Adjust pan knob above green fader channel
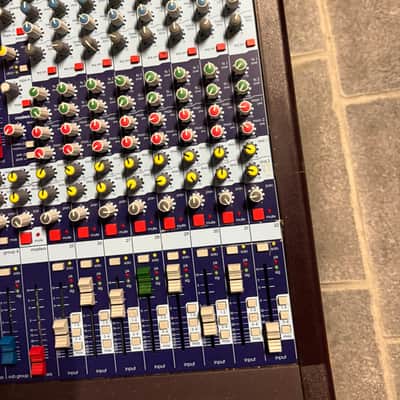The image size is (400, 400). point(137,207)
